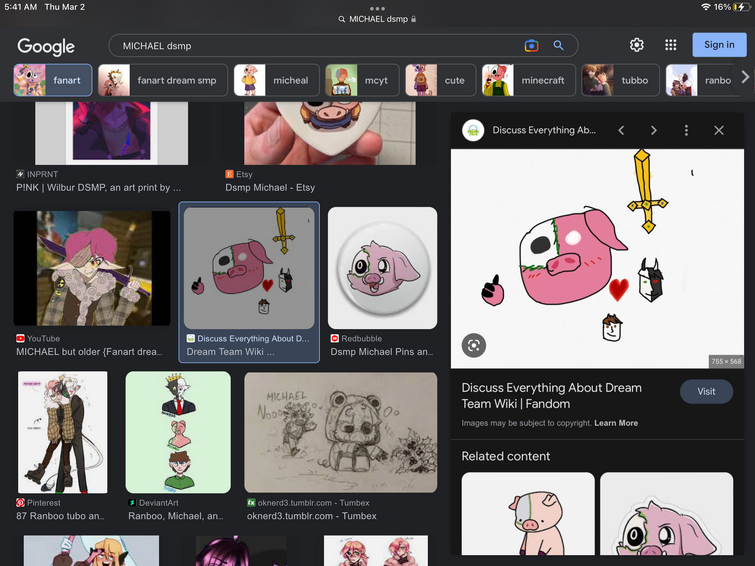Tap the MICHAEL dsmp address bar
The width and height of the screenshot is (755, 566).
point(378,19)
